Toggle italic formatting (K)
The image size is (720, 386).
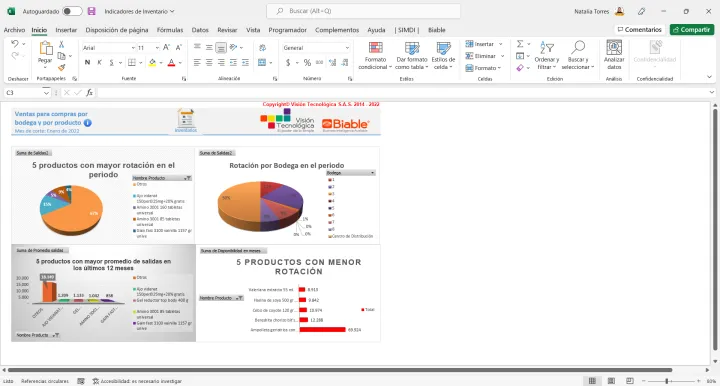click(99, 62)
